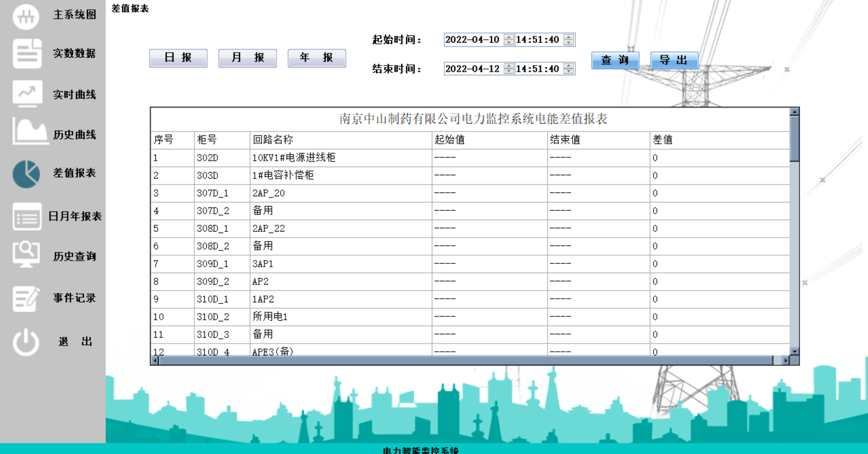This screenshot has width=868, height=454.
Task: Select the 实数数据 real-time data icon
Action: point(26,54)
